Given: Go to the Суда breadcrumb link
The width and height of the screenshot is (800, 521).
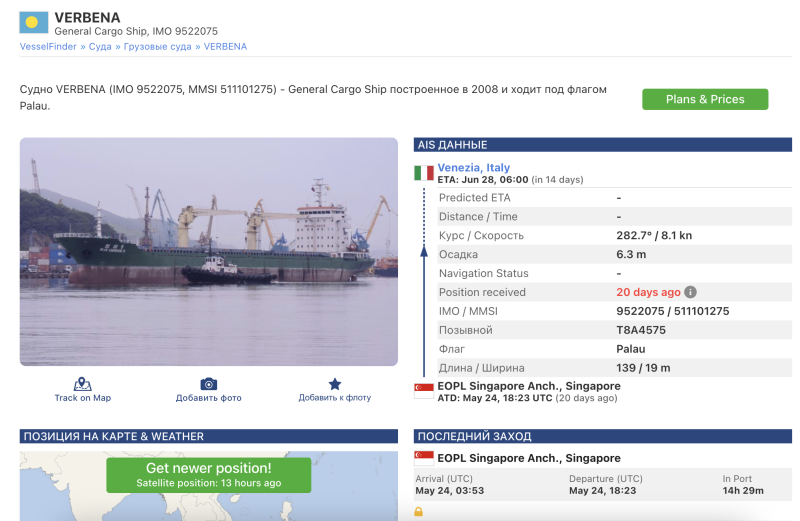Looking at the screenshot, I should point(100,47).
